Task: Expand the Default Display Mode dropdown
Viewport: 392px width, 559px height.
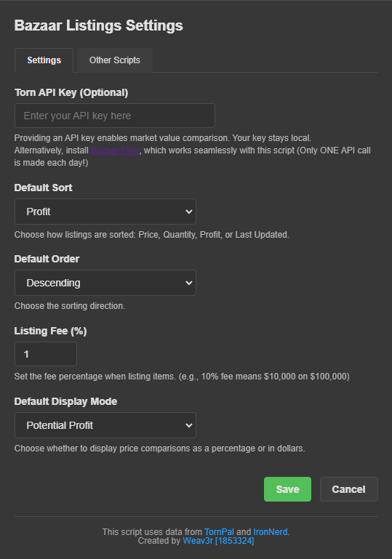Action: 105,425
